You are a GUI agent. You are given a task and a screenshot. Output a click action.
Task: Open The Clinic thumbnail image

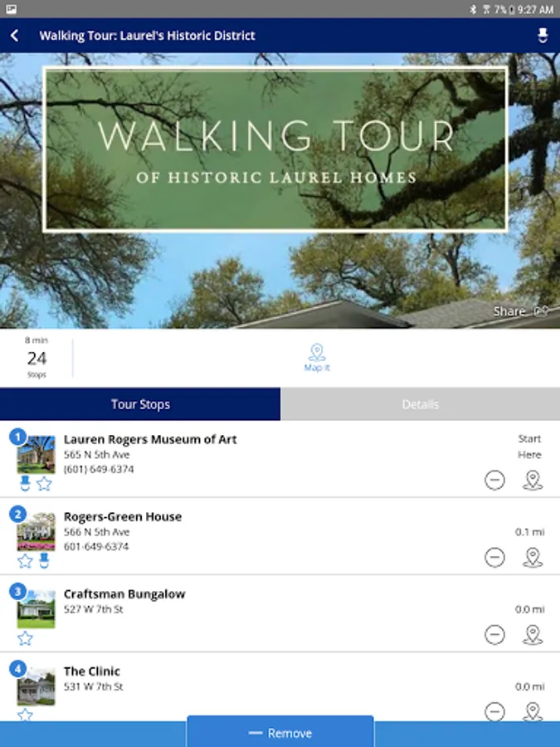point(37,686)
